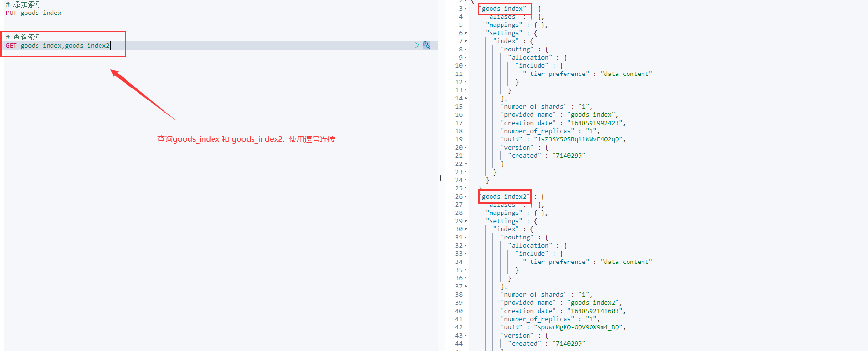Click the "uuid" entry on line 42
The image size is (868, 351).
point(563,327)
